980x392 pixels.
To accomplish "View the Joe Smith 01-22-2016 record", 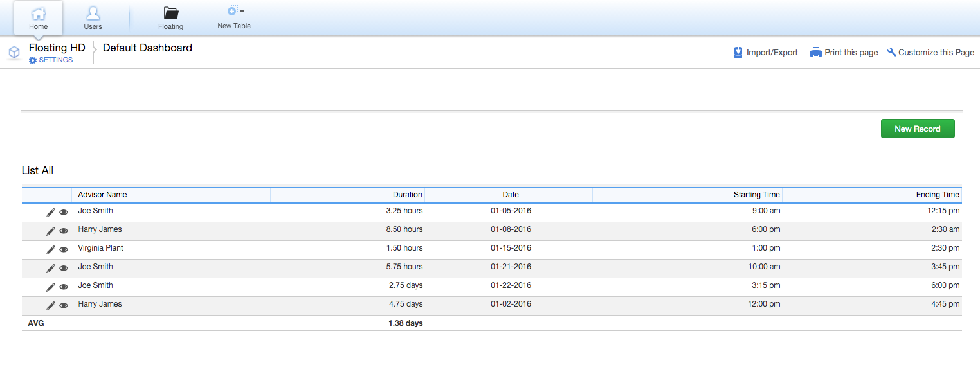I will coord(64,287).
